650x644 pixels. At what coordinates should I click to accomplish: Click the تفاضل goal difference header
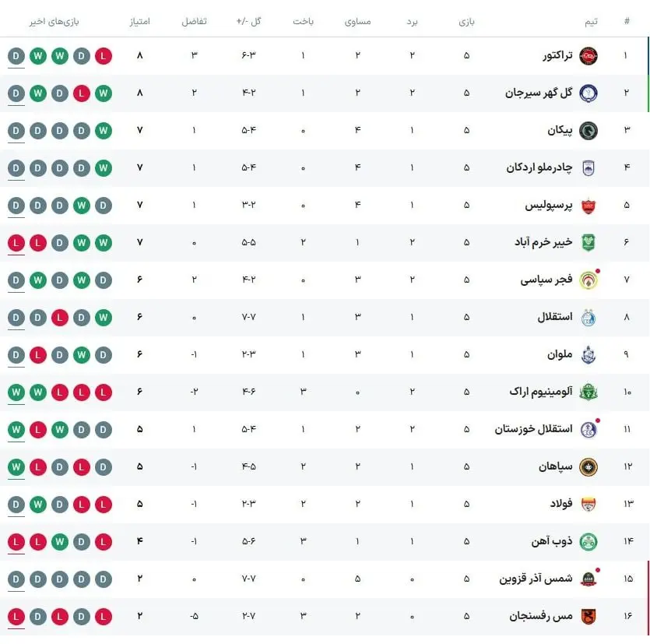click(194, 22)
